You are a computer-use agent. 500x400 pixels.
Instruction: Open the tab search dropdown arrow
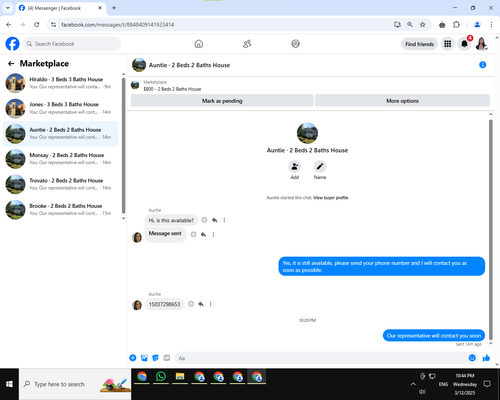7,8
